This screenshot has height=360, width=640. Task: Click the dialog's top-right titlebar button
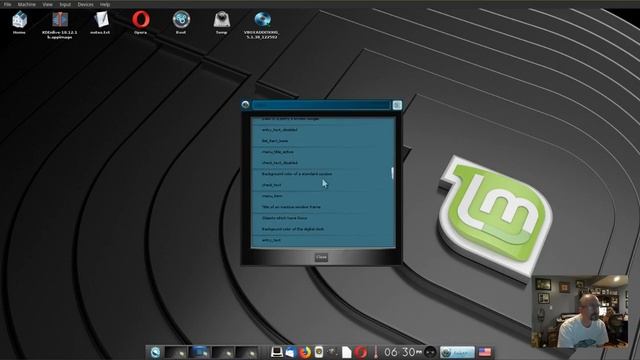coord(397,105)
